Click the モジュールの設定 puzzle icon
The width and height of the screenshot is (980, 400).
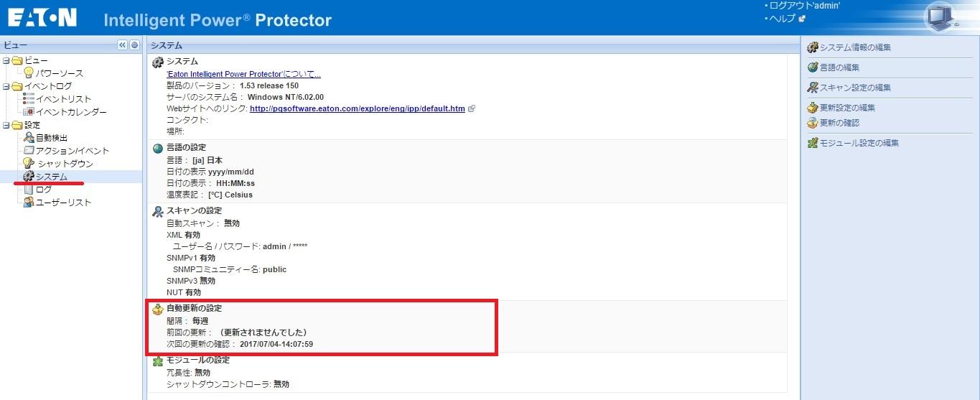(158, 361)
